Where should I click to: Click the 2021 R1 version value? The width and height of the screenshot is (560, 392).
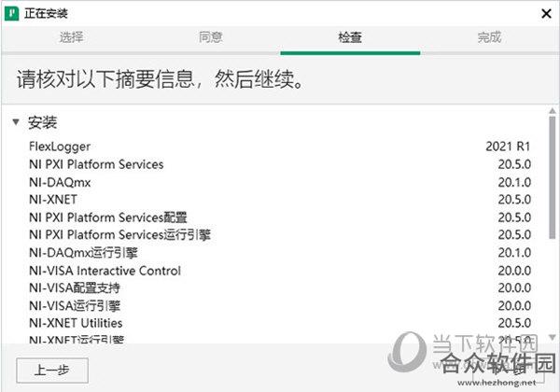coord(508,147)
